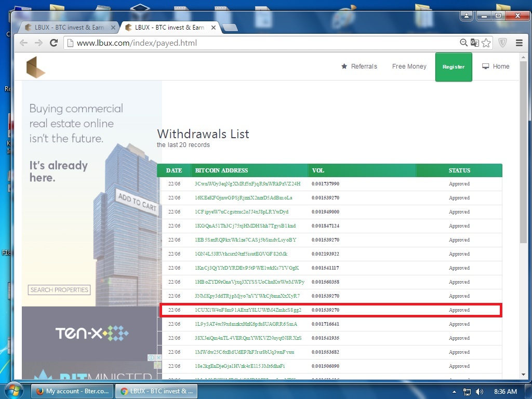This screenshot has width=532, height=399.
Task: Switch to My account - Bter taskbar item
Action: (72, 391)
